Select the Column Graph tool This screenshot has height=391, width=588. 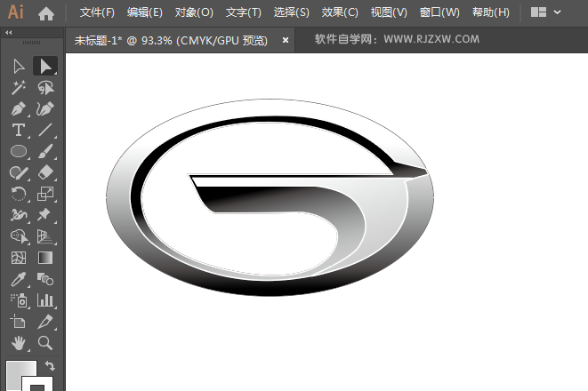45,300
